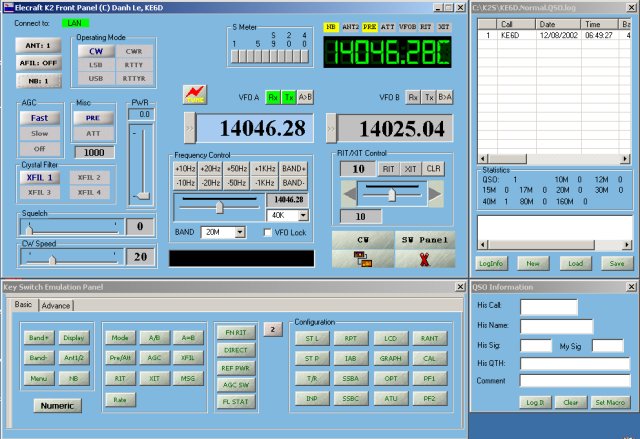Click the RIT/XIT right arrow

tap(438, 193)
